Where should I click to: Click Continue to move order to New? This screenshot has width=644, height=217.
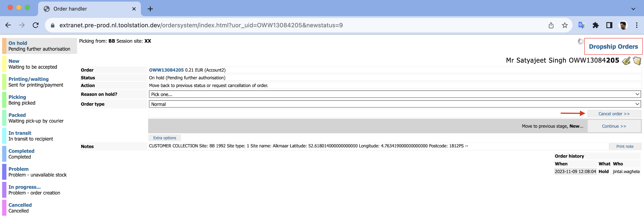tap(614, 126)
